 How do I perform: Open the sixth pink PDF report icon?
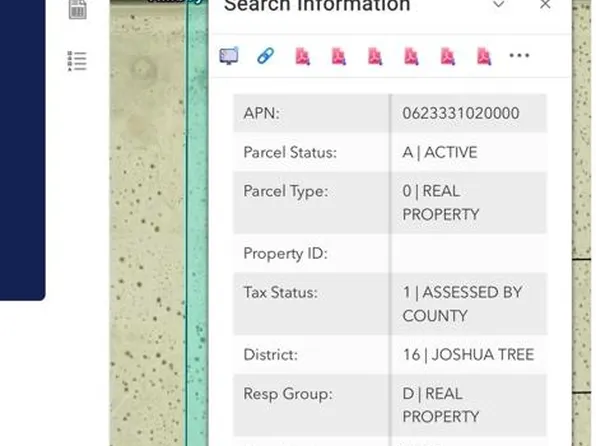484,56
